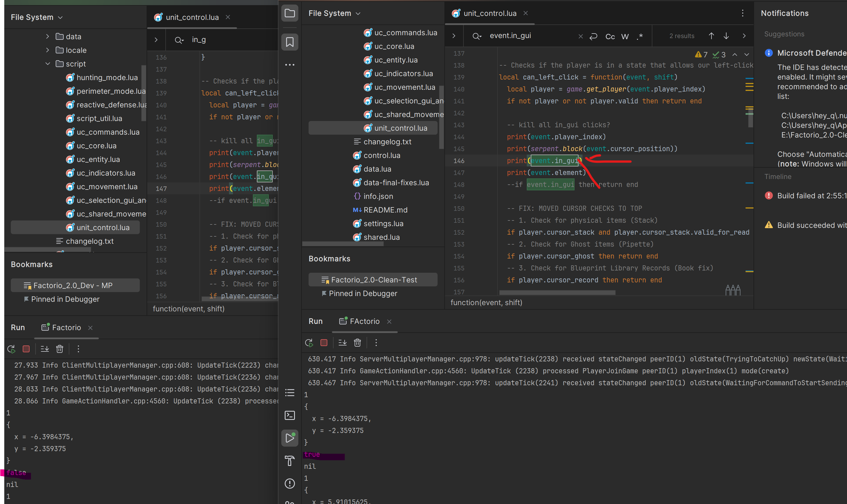Jump to next search occurrence arrow

coord(726,36)
